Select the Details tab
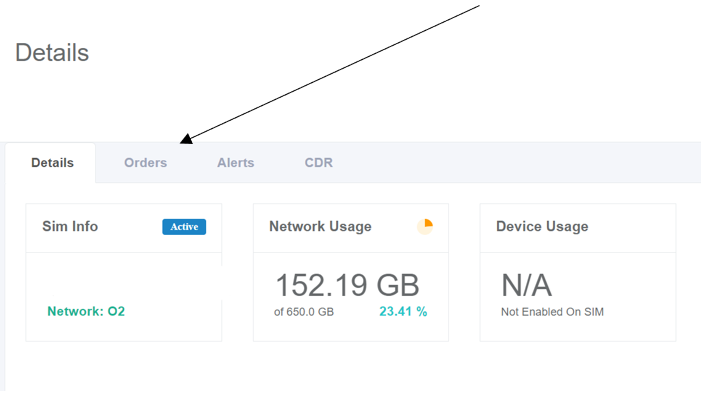The height and width of the screenshot is (411, 707). (52, 163)
